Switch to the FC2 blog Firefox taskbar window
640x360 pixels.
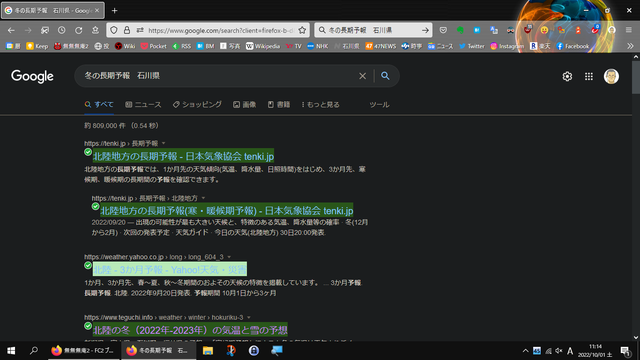click(83, 351)
